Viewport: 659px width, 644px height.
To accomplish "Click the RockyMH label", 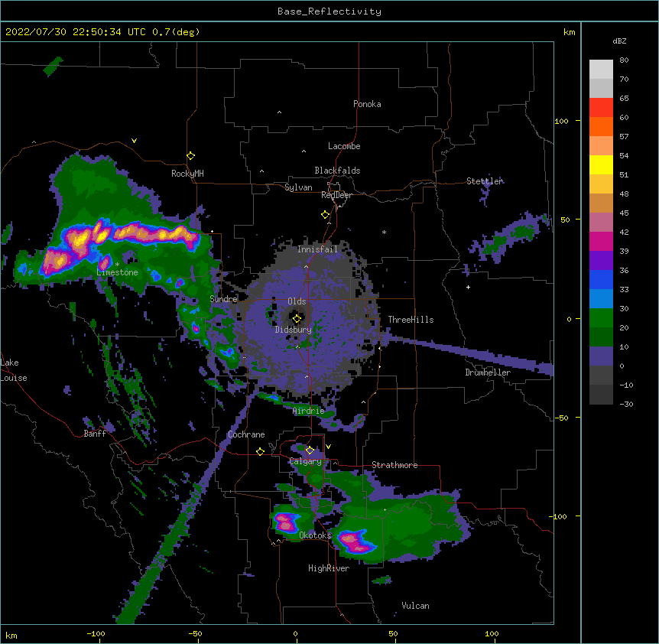I will [x=187, y=173].
